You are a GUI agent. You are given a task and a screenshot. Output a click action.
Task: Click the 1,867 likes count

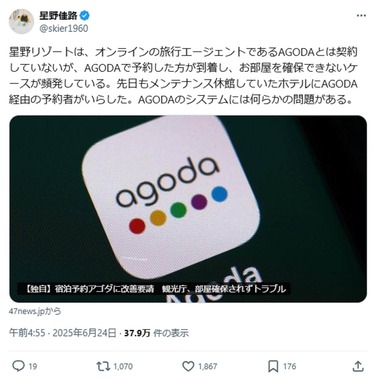tap(208, 366)
